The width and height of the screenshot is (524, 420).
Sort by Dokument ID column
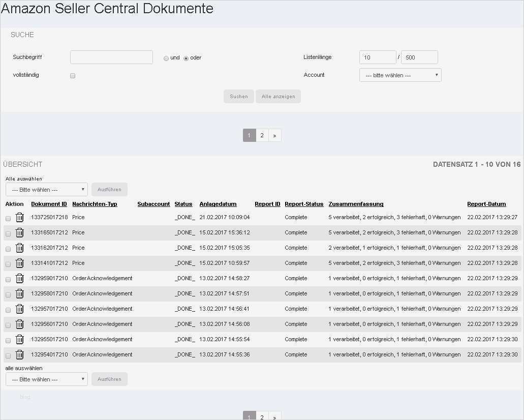49,204
